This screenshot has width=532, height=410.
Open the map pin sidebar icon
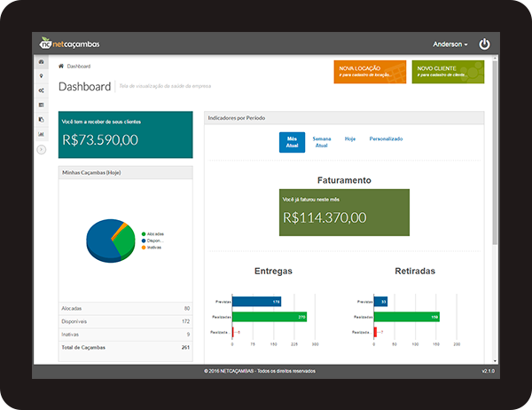pyautogui.click(x=41, y=76)
